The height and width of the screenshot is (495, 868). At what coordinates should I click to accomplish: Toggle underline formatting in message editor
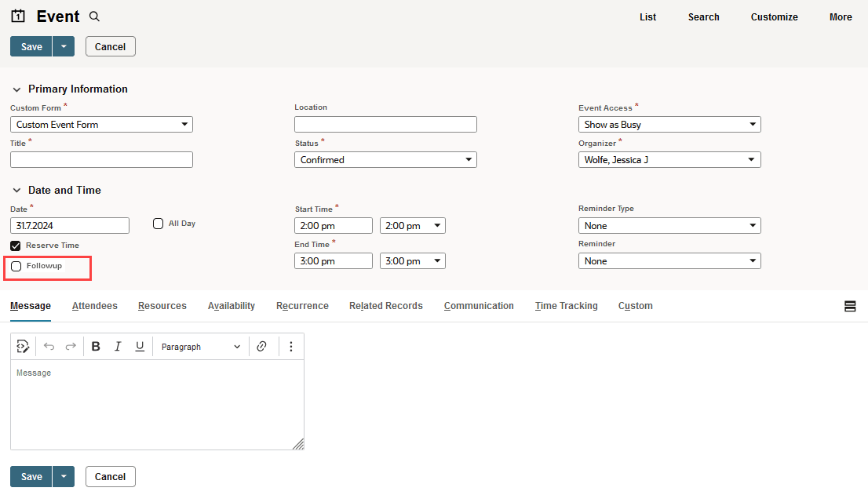point(140,346)
